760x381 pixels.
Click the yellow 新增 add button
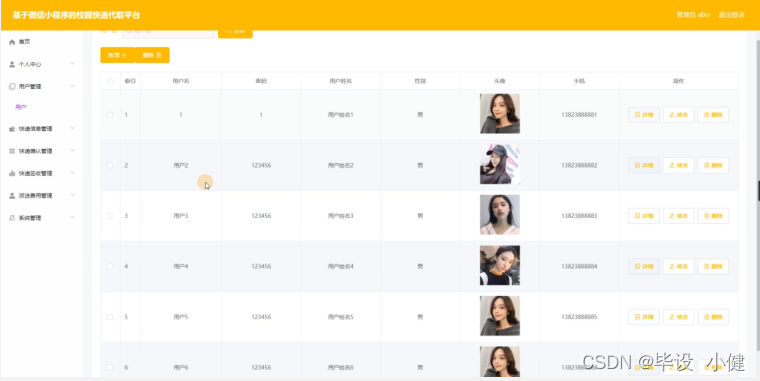117,55
